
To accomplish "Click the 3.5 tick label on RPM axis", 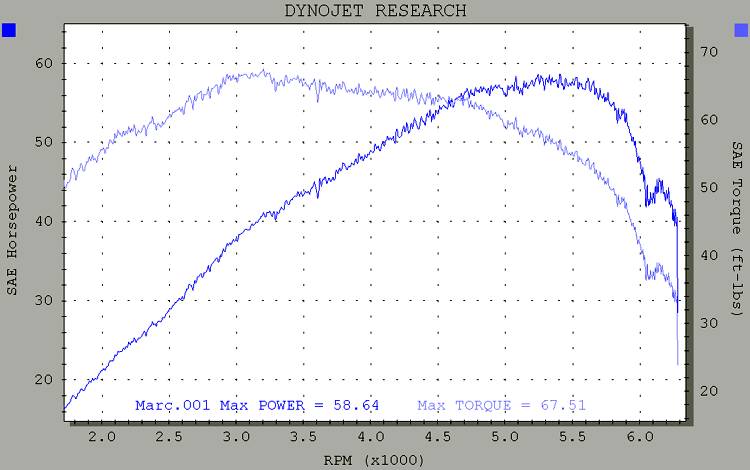I will [x=304, y=437].
